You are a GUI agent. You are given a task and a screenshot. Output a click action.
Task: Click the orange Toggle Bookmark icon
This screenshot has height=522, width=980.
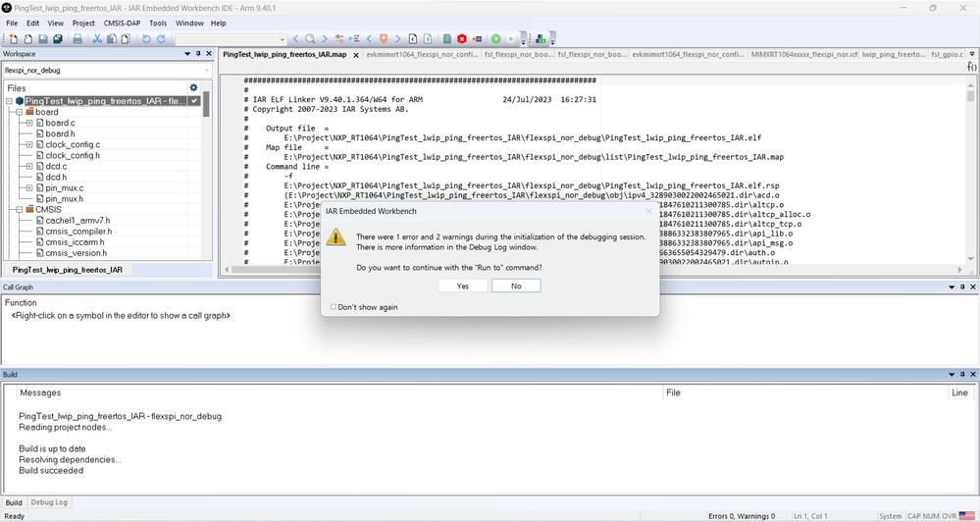(x=384, y=39)
